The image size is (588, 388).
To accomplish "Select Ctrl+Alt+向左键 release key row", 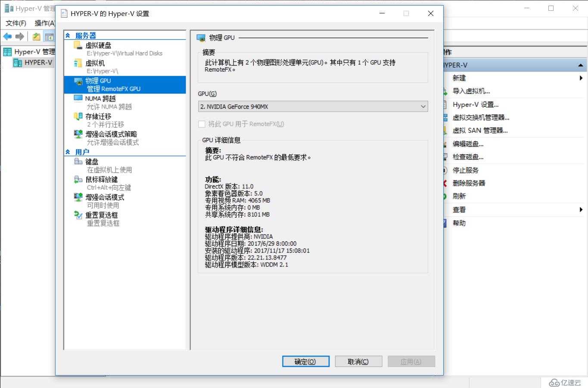I will pos(109,188).
